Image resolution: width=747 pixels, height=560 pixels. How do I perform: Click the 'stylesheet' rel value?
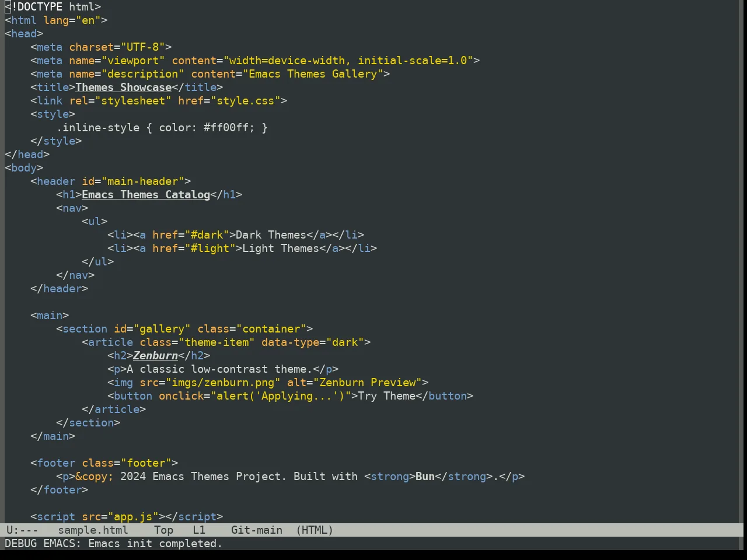133,101
